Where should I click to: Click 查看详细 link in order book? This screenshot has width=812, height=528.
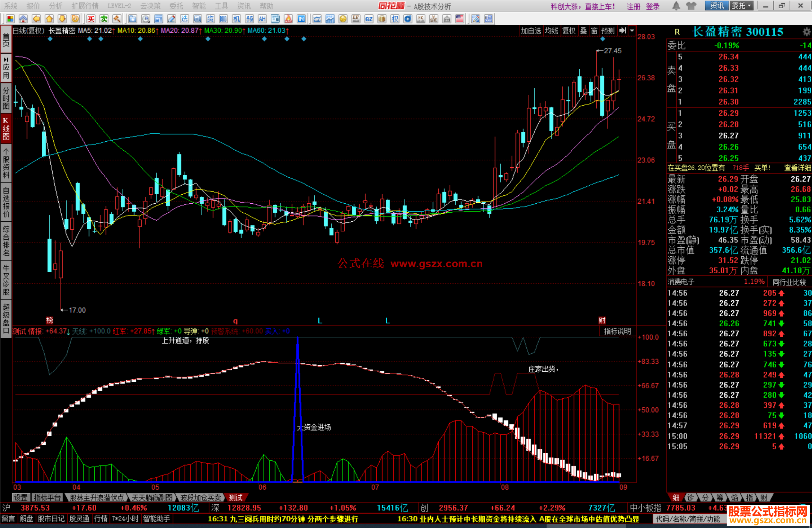click(x=797, y=168)
